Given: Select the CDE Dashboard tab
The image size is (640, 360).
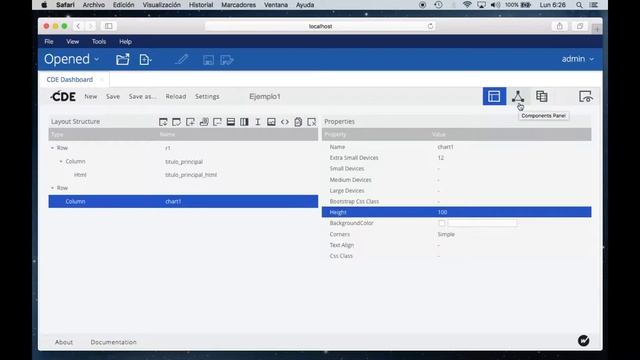Looking at the screenshot, I should click(70, 80).
